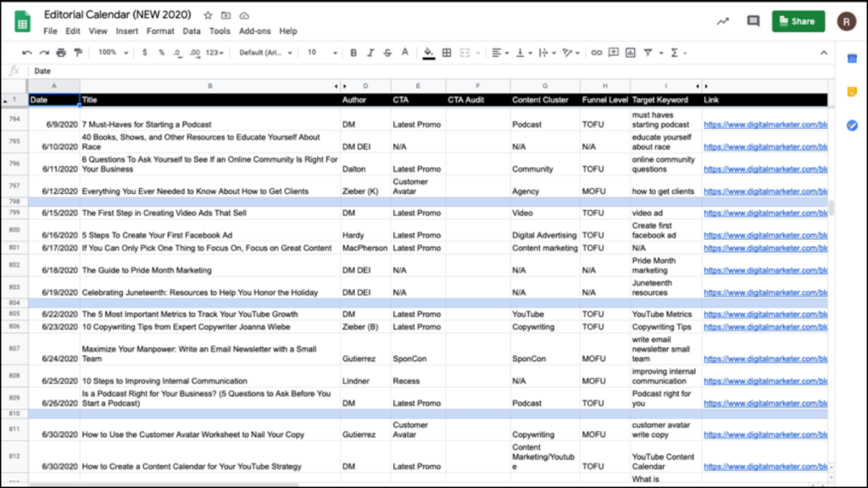Click the Insert chart icon
Image resolution: width=868 pixels, height=488 pixels.
(631, 53)
